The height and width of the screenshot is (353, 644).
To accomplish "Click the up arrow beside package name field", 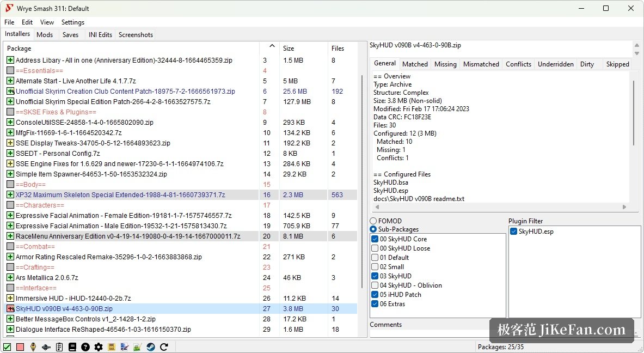I will [x=636, y=45].
